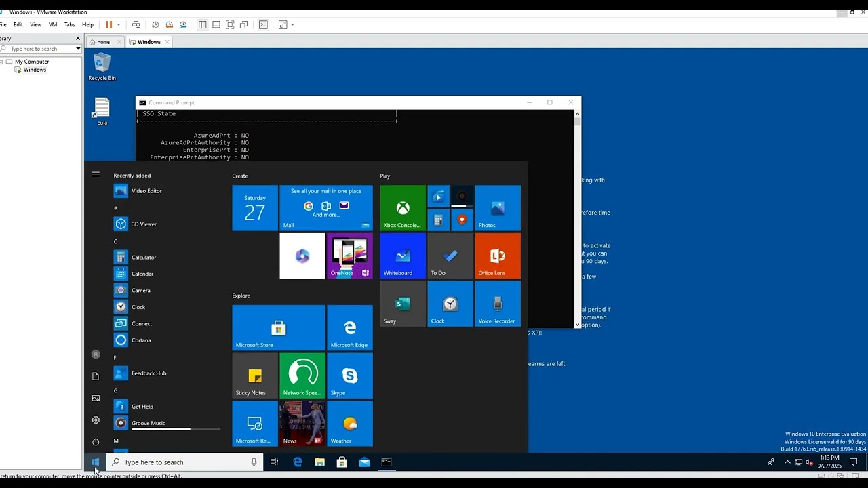Open the Microsoft Store tile
Viewport: 868px width, 488px height.
(279, 328)
